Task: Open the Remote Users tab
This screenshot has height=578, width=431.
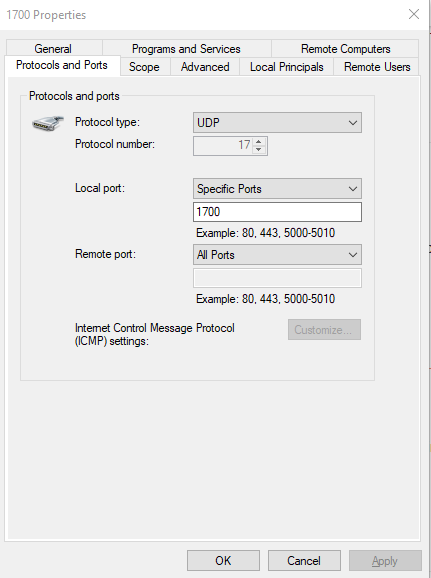Action: tap(377, 67)
